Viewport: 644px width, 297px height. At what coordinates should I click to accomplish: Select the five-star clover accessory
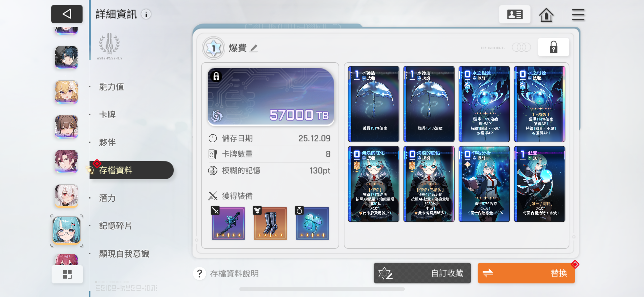coord(312,223)
